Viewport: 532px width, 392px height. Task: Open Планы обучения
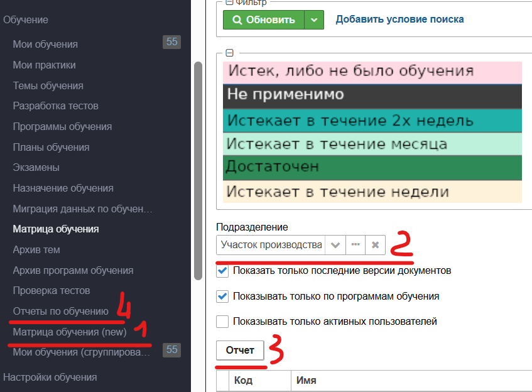click(51, 147)
